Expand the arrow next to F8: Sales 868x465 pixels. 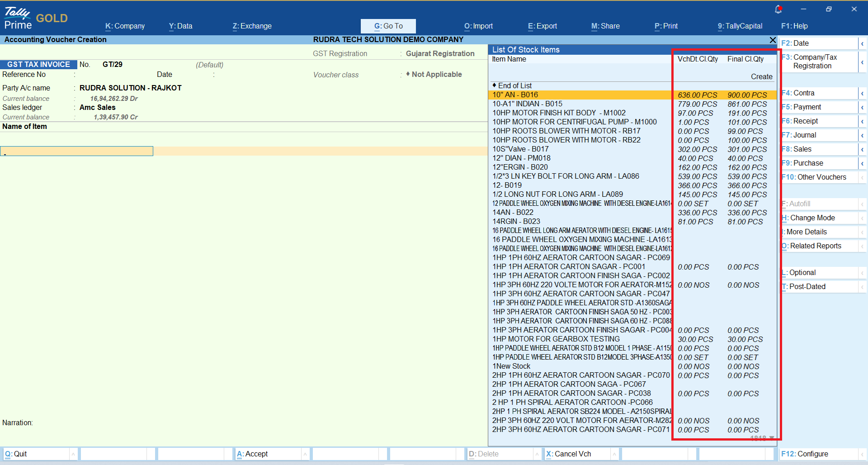tap(863, 149)
